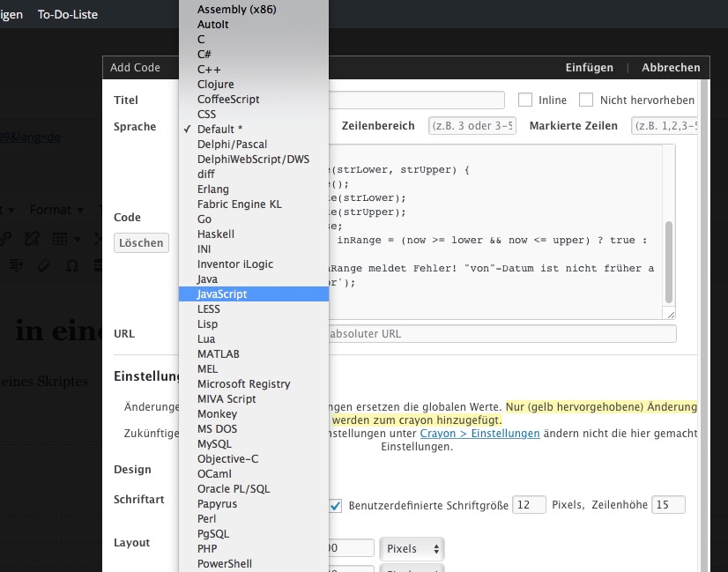The height and width of the screenshot is (572, 728).
Task: Select DelphiWebScript/DWS entry
Action: [x=254, y=159]
